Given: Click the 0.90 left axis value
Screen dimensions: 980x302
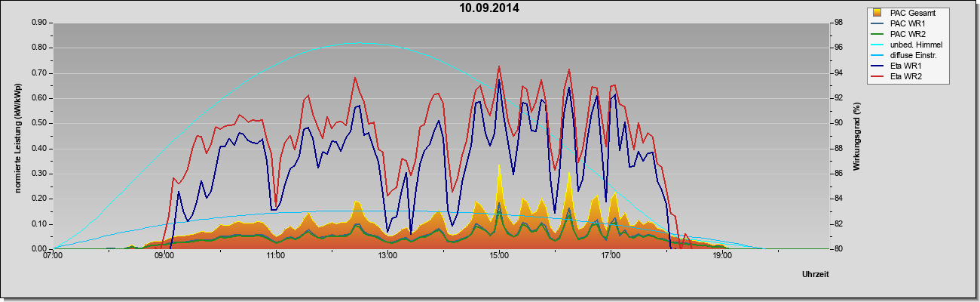Looking at the screenshot, I should point(40,23).
